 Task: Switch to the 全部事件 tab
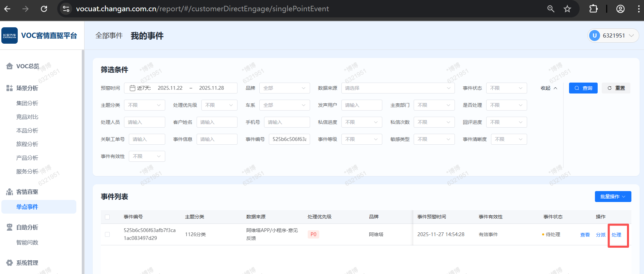pos(109,36)
